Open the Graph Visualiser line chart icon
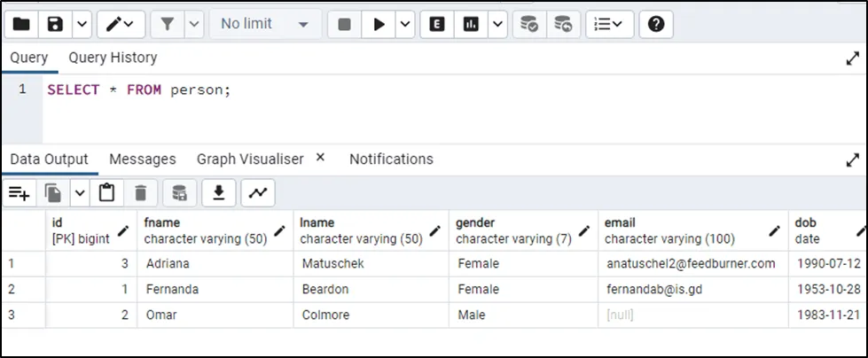 pyautogui.click(x=257, y=192)
